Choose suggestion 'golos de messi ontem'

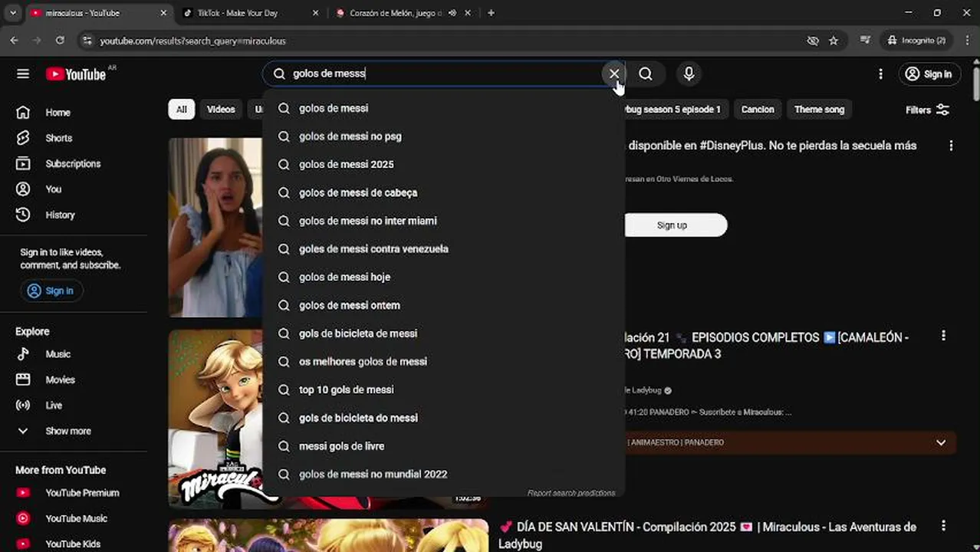(443, 305)
